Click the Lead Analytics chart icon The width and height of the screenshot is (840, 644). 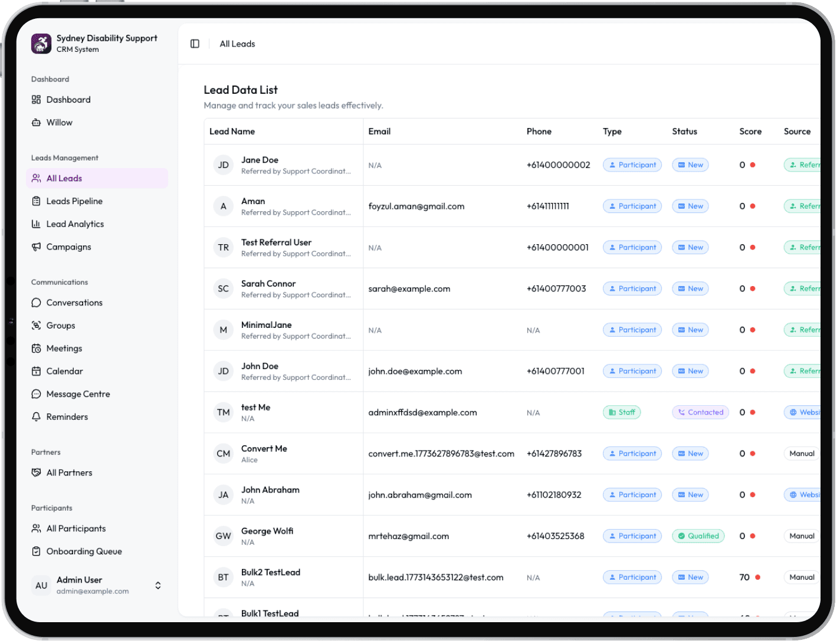click(36, 224)
